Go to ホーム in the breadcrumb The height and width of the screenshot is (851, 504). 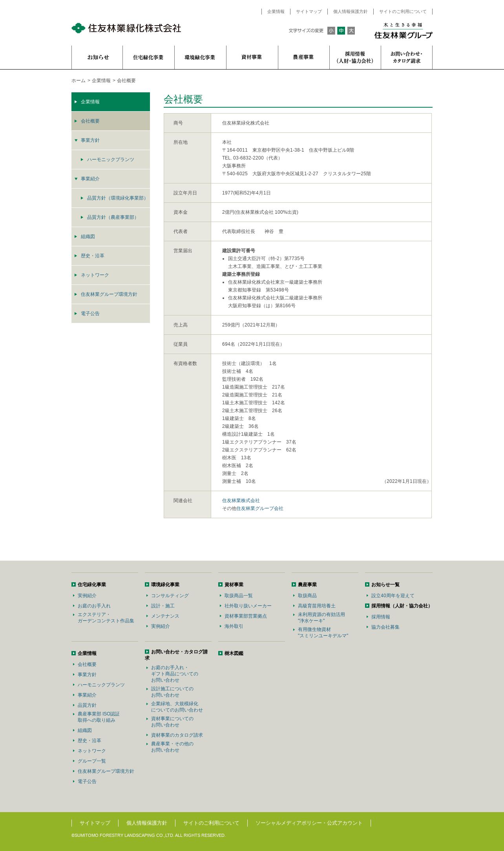coord(79,81)
